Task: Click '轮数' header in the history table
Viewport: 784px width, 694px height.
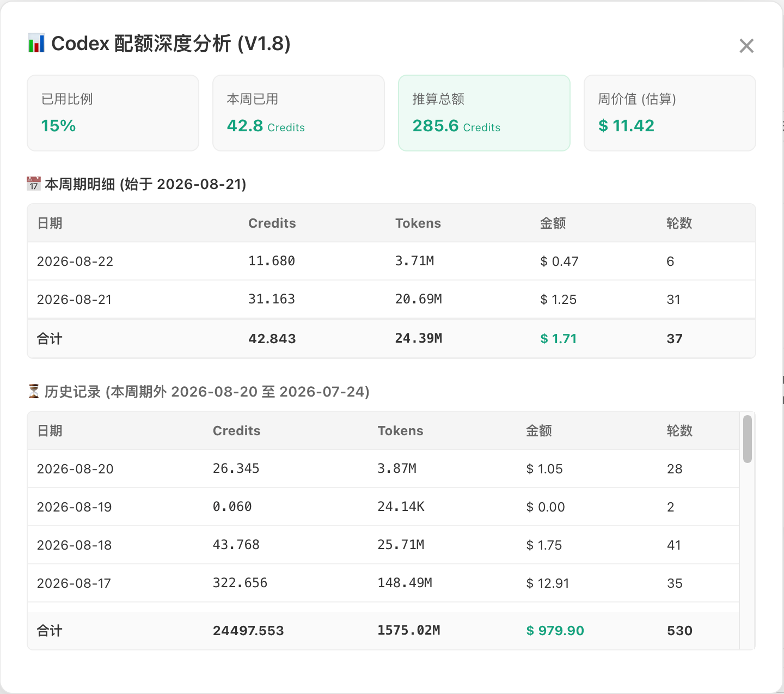Action: (680, 431)
